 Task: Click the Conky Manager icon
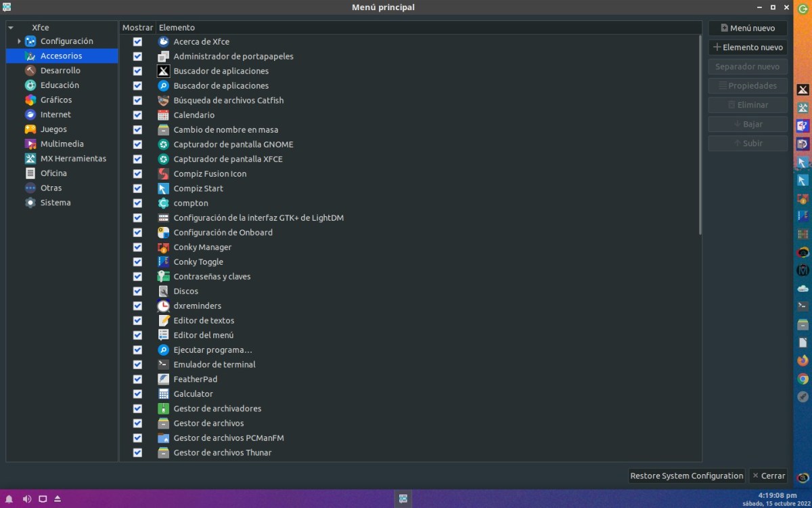[163, 247]
